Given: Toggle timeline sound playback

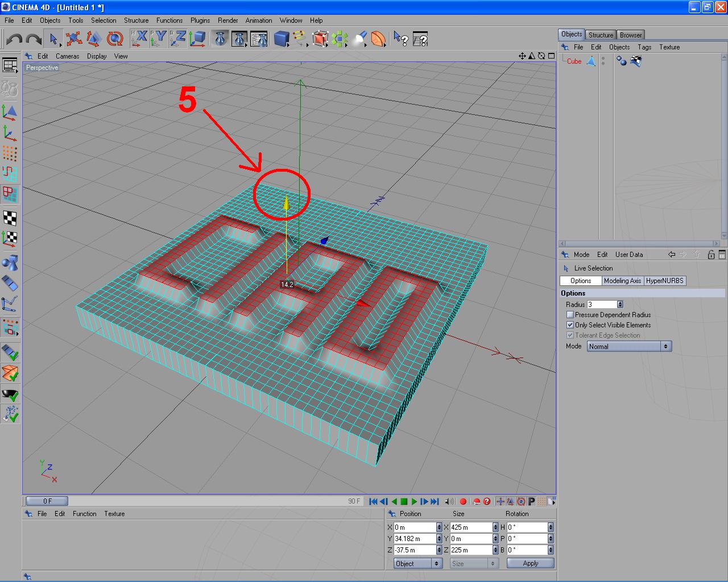Looking at the screenshot, I should 450,501.
